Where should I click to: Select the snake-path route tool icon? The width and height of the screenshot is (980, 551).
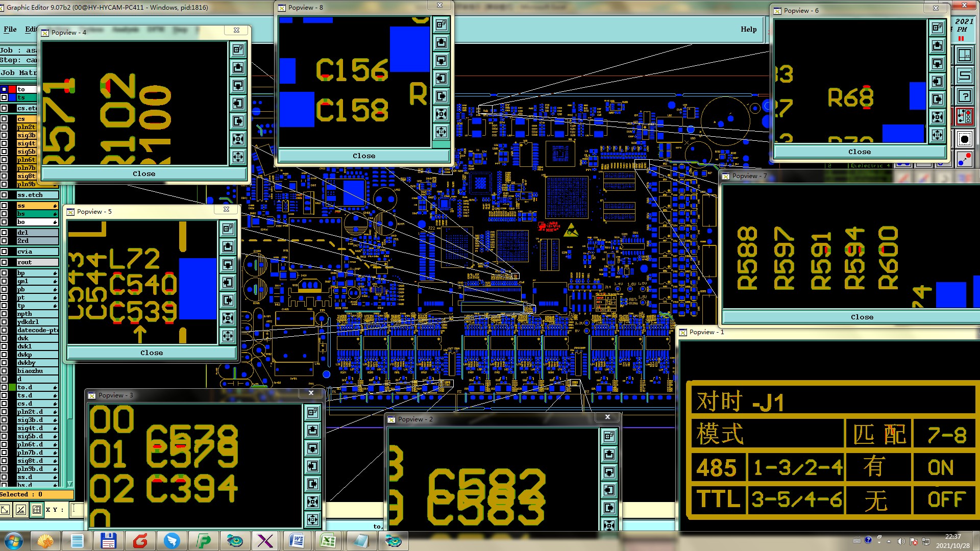964,76
